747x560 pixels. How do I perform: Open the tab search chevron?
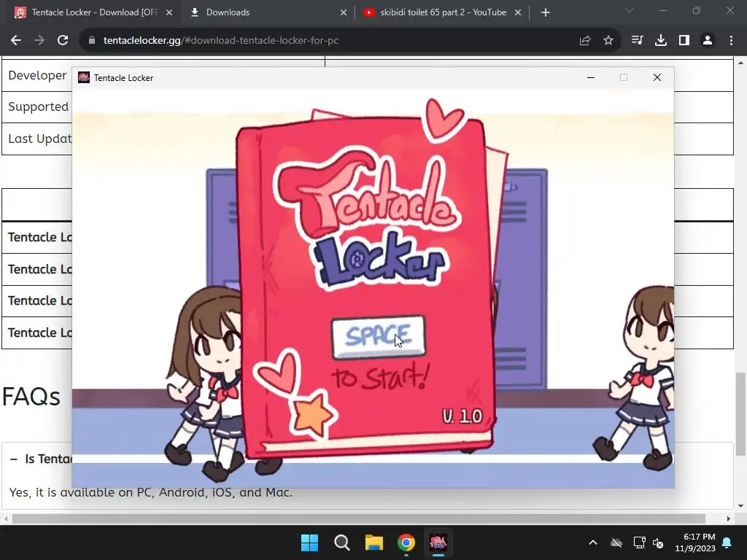pos(629,10)
